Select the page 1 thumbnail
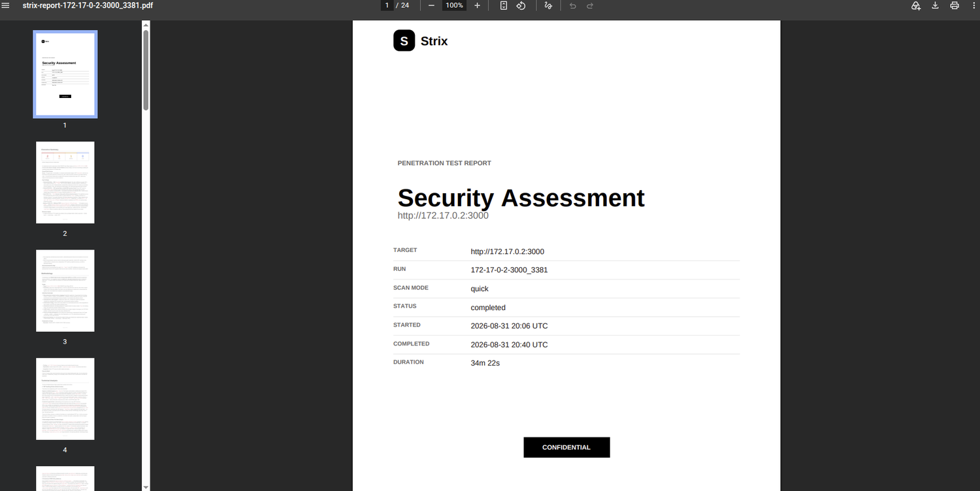Viewport: 980px width, 491px height. point(65,74)
